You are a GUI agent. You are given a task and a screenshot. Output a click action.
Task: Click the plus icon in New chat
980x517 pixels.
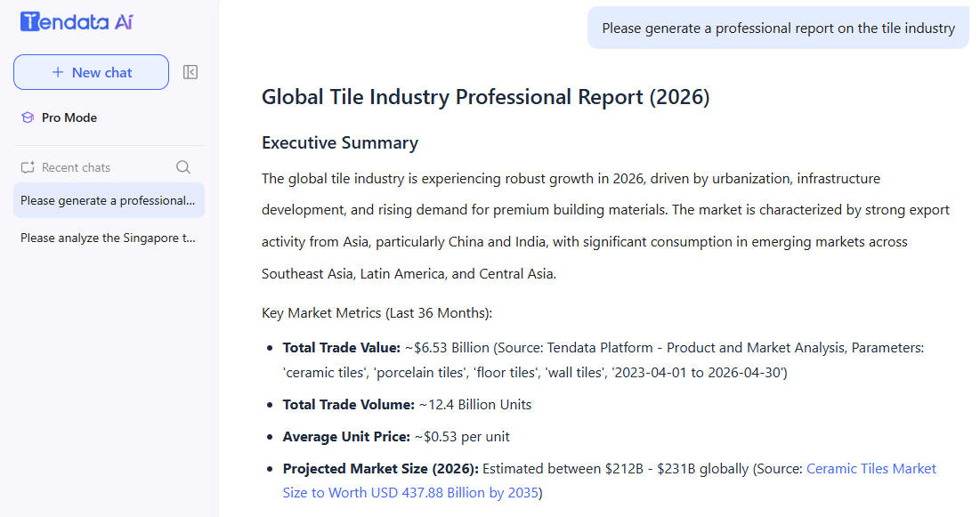coord(58,72)
